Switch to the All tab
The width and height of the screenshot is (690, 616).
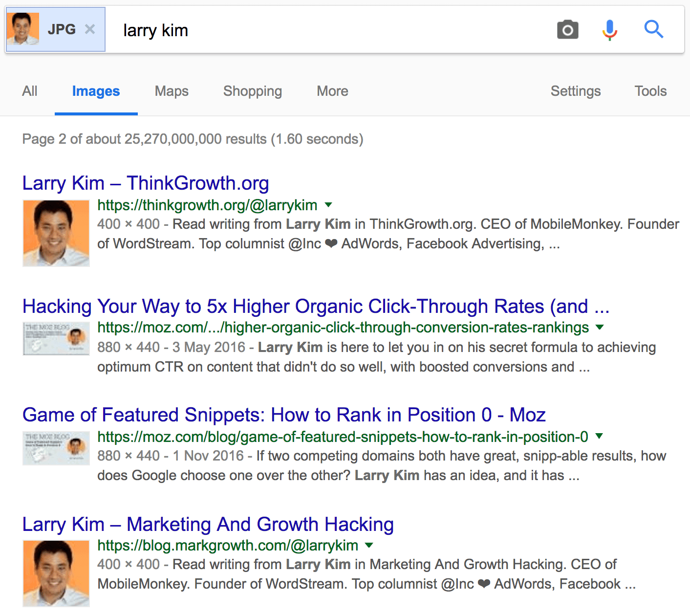coord(30,91)
